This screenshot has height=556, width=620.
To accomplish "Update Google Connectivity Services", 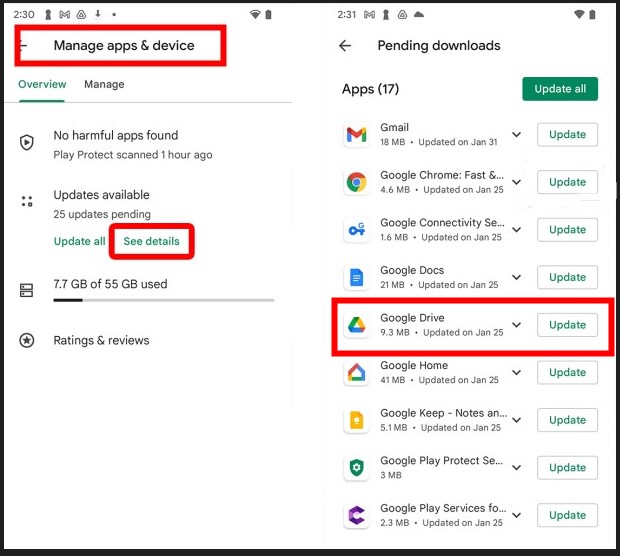I will click(x=567, y=229).
